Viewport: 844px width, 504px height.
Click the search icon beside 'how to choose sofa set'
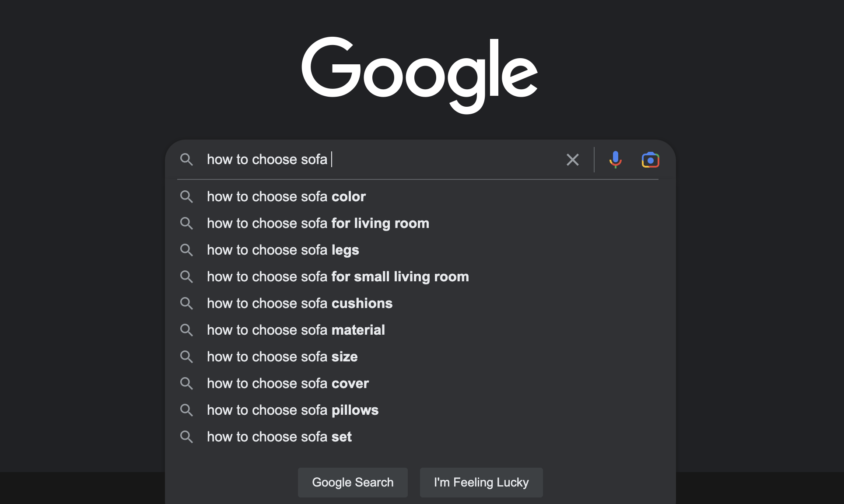click(187, 437)
